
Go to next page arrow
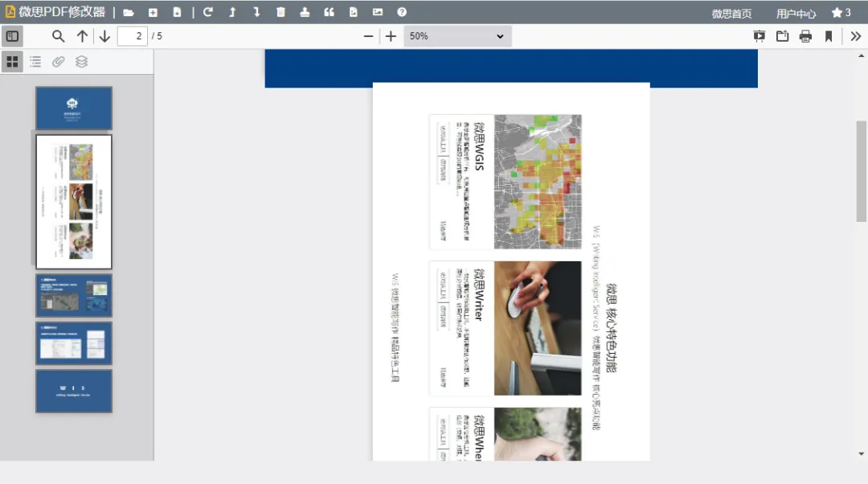104,36
